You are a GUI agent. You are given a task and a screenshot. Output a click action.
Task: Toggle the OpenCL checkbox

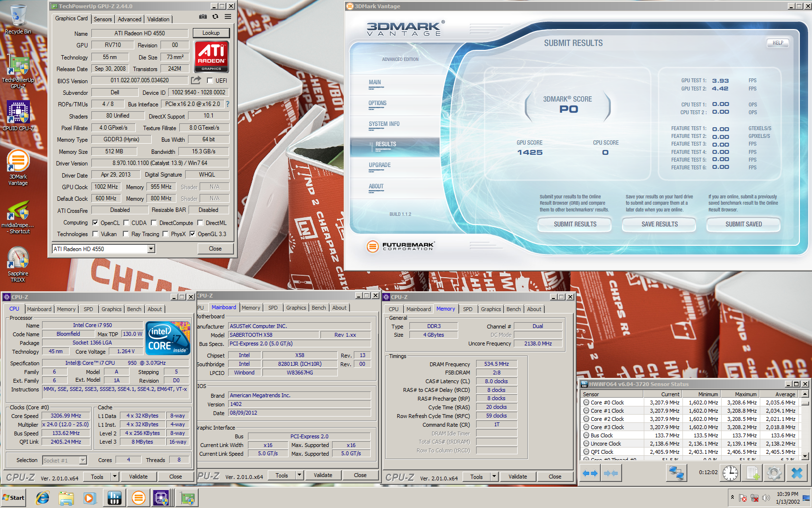95,223
